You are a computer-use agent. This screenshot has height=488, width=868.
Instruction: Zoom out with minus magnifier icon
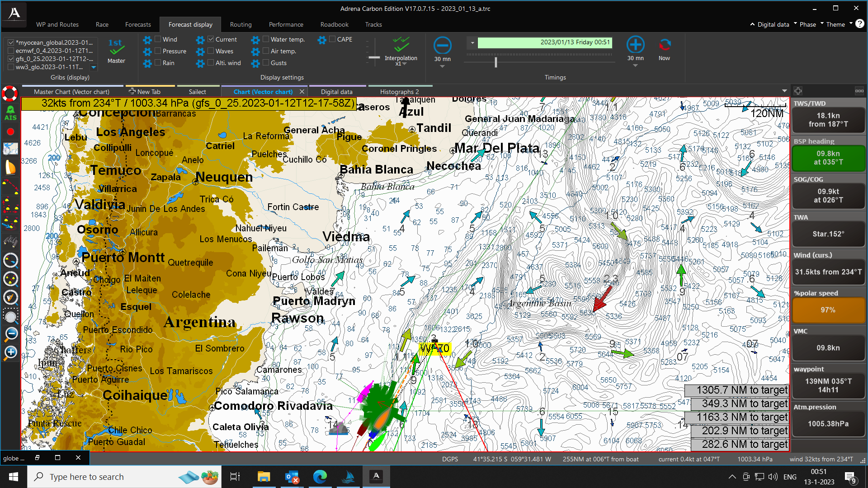tap(10, 334)
